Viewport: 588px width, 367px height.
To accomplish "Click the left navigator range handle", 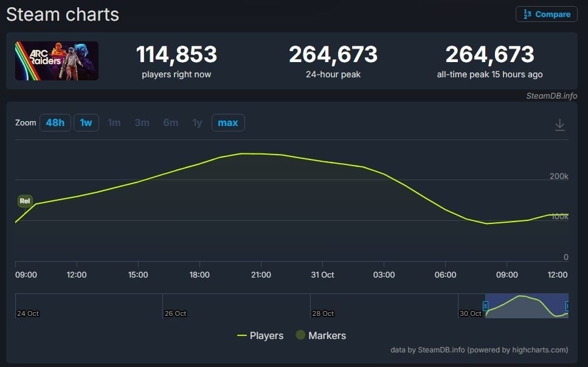I will coord(485,306).
